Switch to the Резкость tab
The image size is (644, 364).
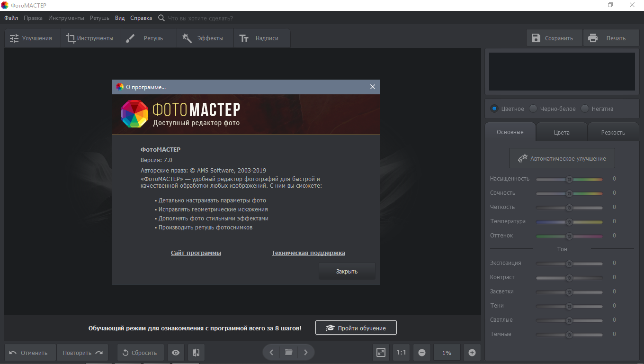613,132
